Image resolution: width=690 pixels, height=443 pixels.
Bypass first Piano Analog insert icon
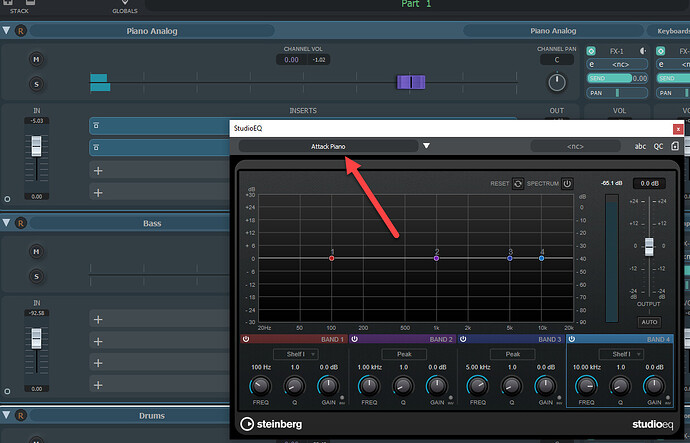tap(96, 126)
